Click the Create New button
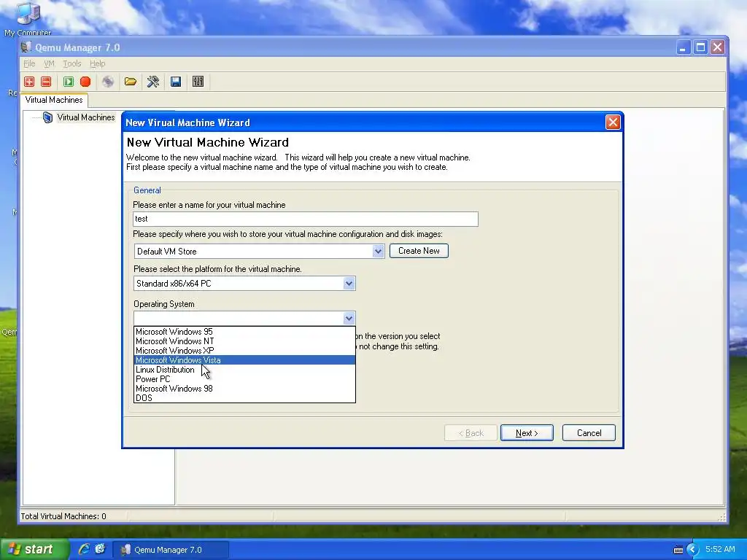 point(419,251)
